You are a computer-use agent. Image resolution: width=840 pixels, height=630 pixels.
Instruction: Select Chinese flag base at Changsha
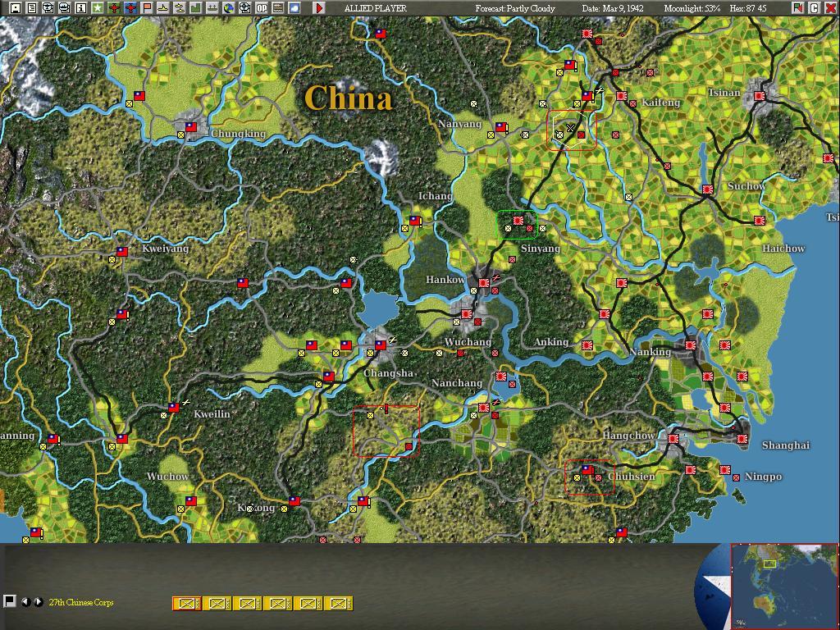click(381, 345)
